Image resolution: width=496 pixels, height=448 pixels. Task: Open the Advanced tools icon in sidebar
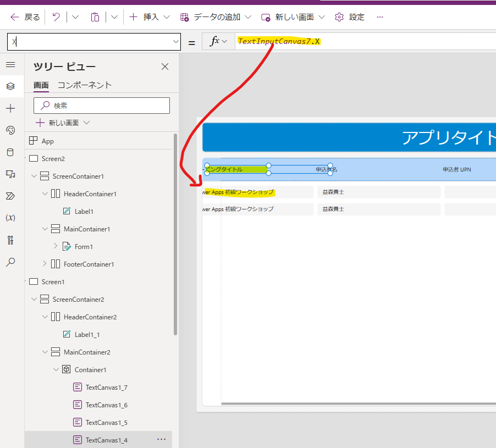tap(10, 240)
